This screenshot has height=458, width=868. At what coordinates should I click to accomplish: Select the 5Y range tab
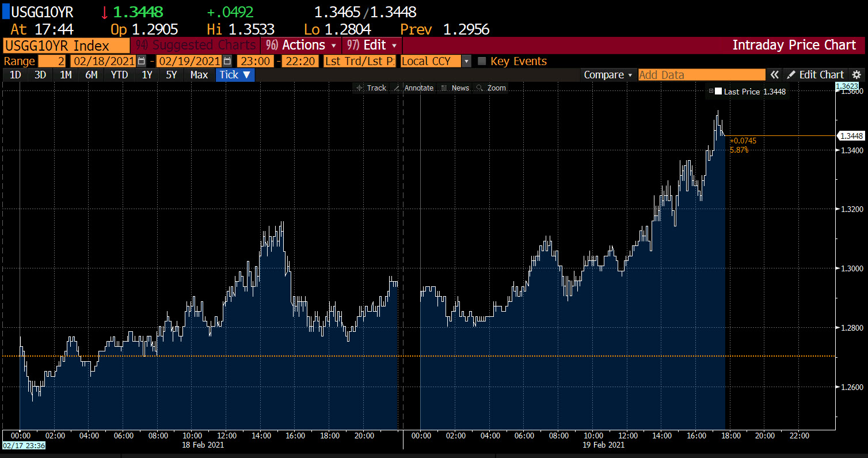(x=172, y=75)
